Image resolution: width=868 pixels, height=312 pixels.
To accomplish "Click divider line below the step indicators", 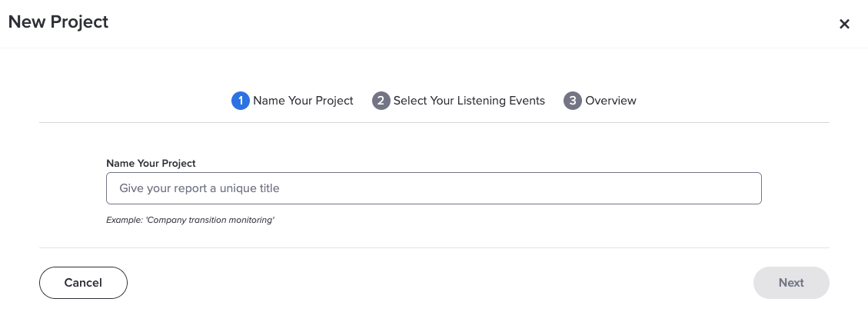I will click(434, 122).
